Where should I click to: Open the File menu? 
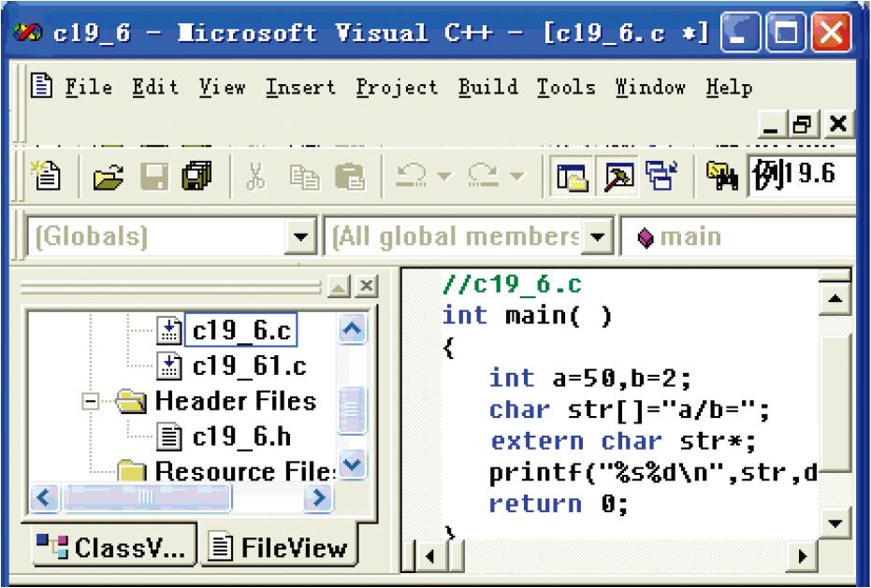click(88, 87)
